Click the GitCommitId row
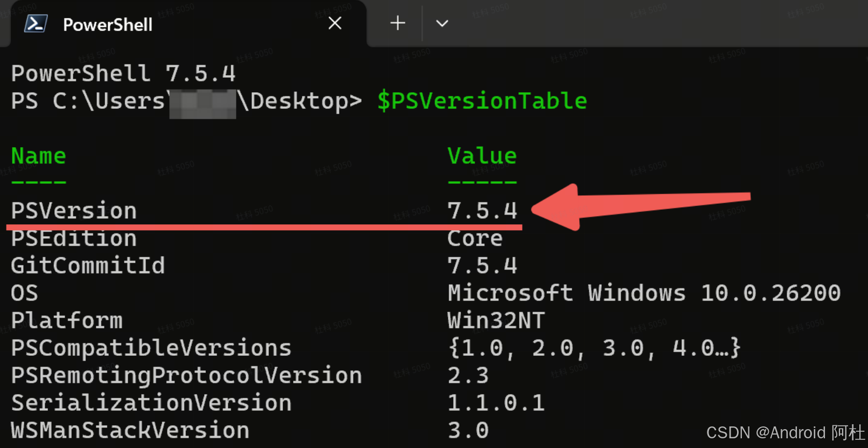This screenshot has width=868, height=448. click(x=87, y=265)
